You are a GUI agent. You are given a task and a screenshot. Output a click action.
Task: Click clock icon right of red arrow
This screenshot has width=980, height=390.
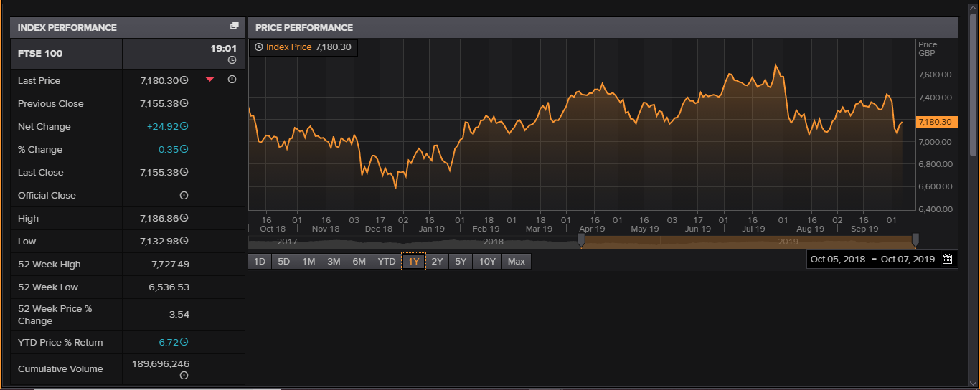tap(232, 80)
